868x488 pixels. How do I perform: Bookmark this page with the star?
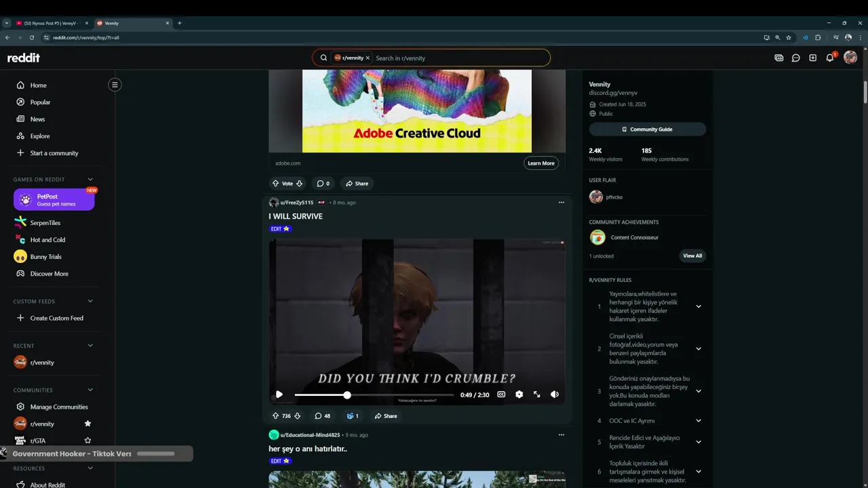click(x=789, y=37)
